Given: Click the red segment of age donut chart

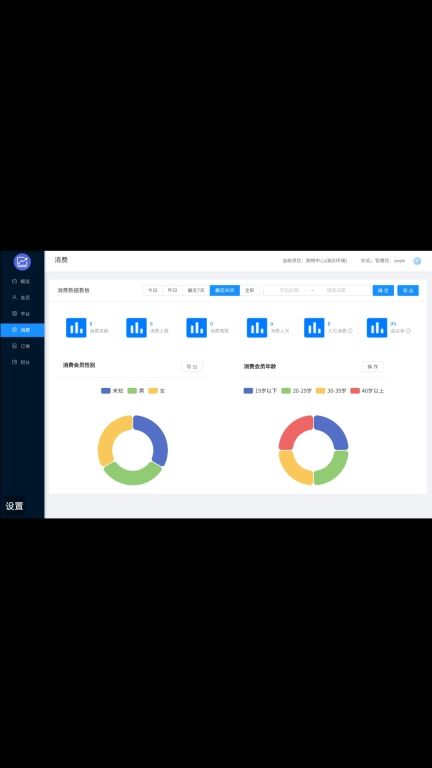Looking at the screenshot, I should (x=292, y=431).
